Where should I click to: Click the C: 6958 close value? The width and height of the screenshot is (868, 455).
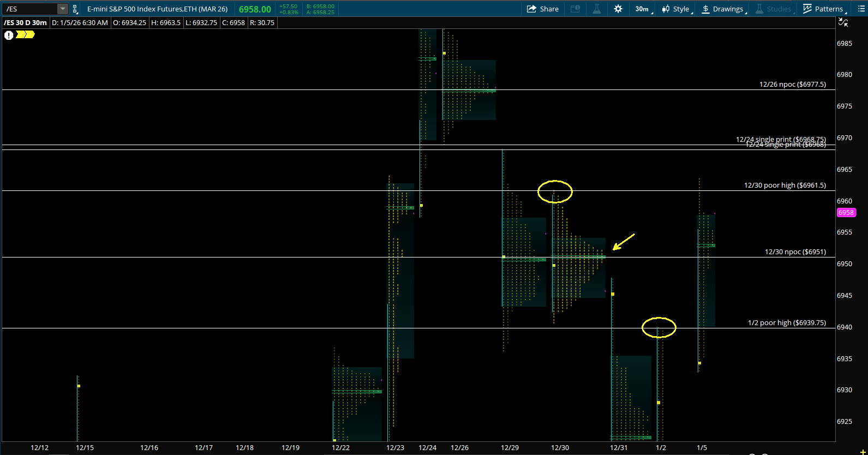coord(234,22)
